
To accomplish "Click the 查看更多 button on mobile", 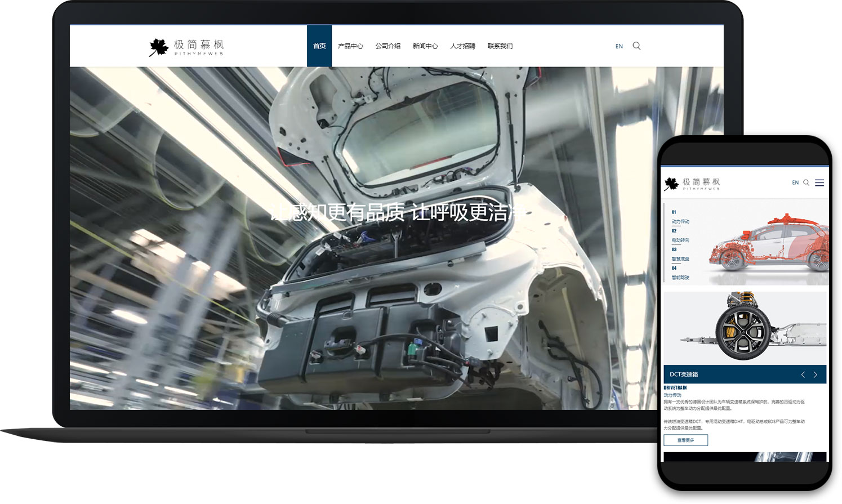I will coord(685,440).
